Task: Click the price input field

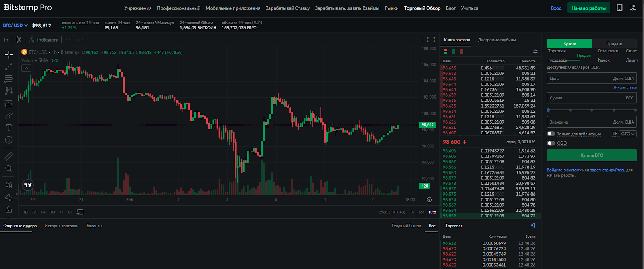Action: point(592,79)
